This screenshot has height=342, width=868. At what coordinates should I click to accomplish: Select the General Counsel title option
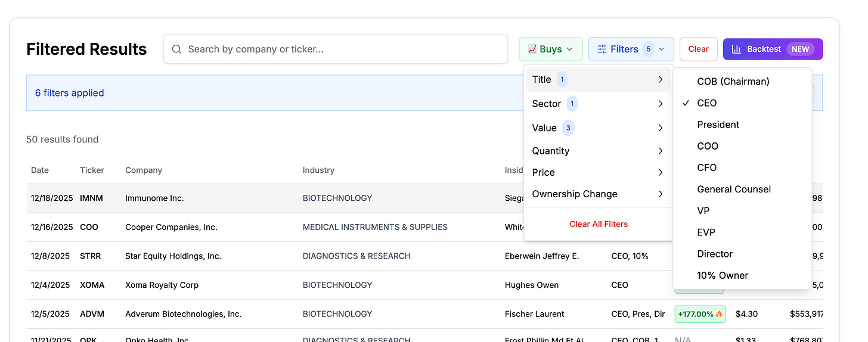tap(742, 189)
